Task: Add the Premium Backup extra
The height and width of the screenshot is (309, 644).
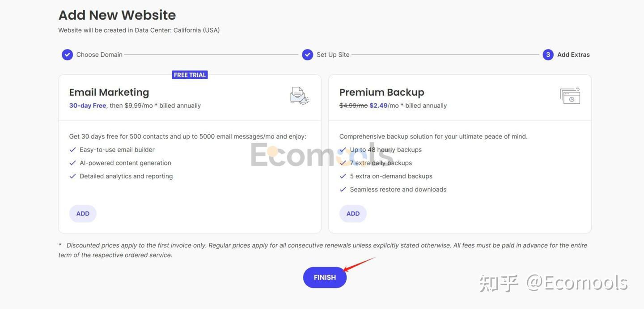Action: tap(353, 214)
